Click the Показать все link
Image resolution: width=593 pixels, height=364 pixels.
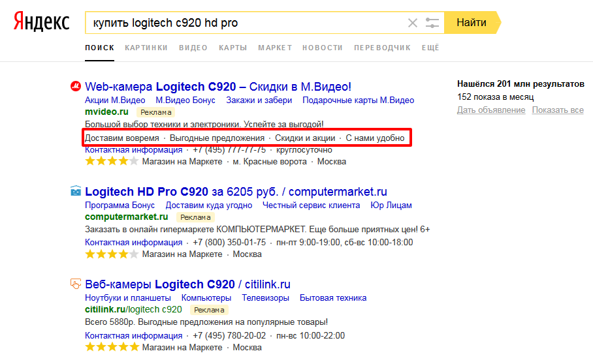pyautogui.click(x=558, y=110)
